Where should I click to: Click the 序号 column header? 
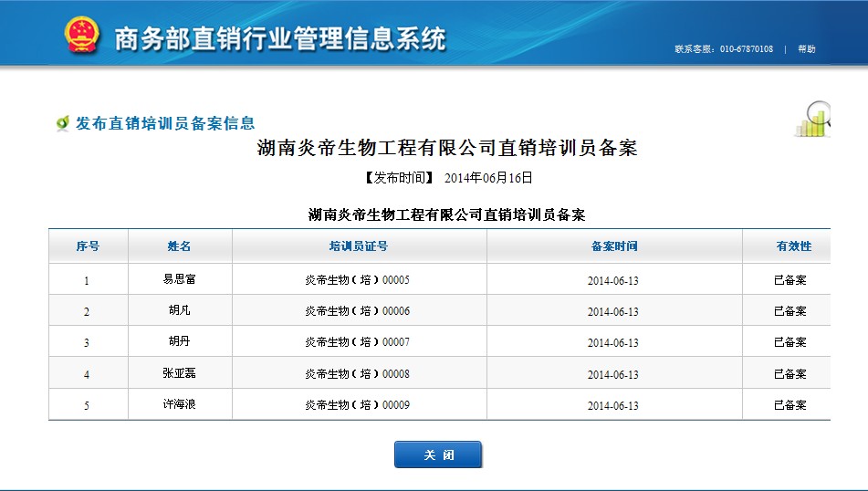tap(88, 246)
